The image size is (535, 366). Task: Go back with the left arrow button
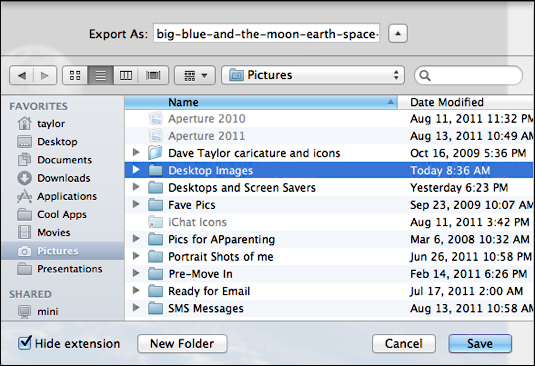(21, 75)
